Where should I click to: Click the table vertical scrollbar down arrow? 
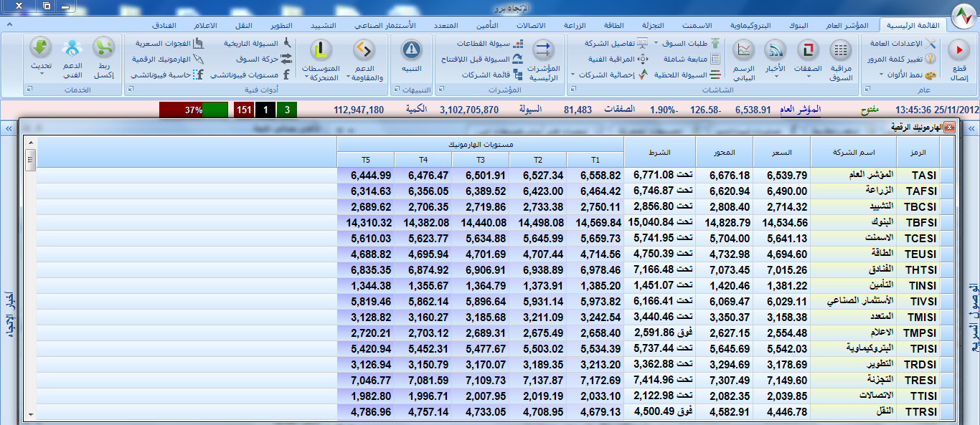click(x=30, y=414)
